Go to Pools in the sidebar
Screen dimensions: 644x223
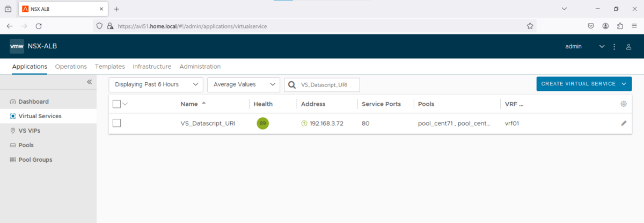tap(26, 145)
